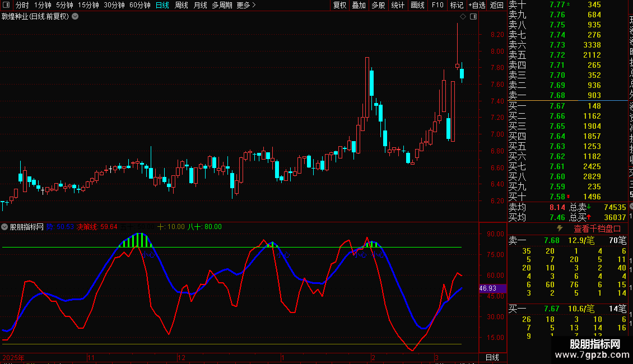Select the 卖九 7.76 order row
633x364 pixels.
567,15
